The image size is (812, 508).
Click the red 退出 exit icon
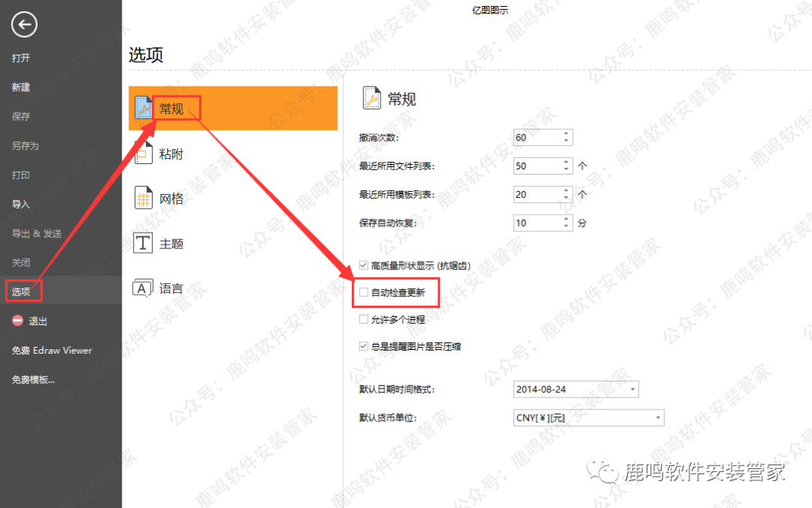pyautogui.click(x=17, y=321)
